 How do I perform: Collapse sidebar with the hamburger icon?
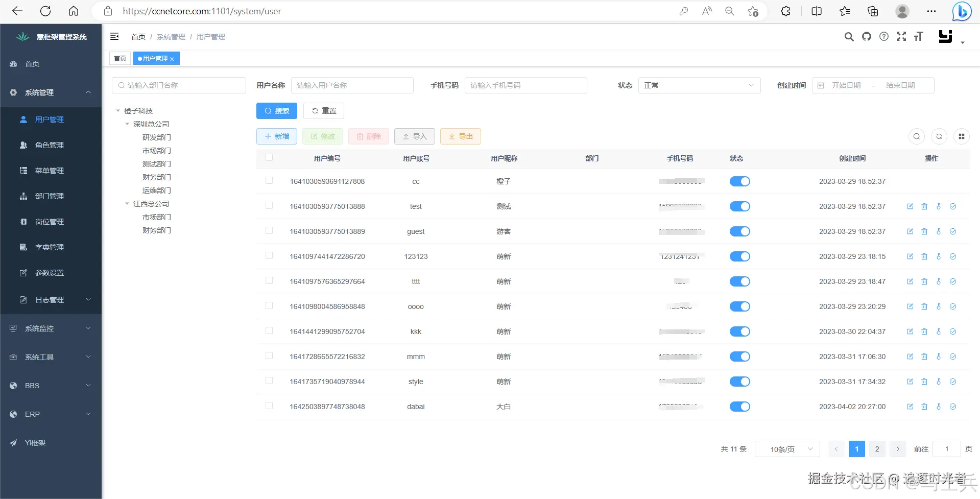point(114,36)
